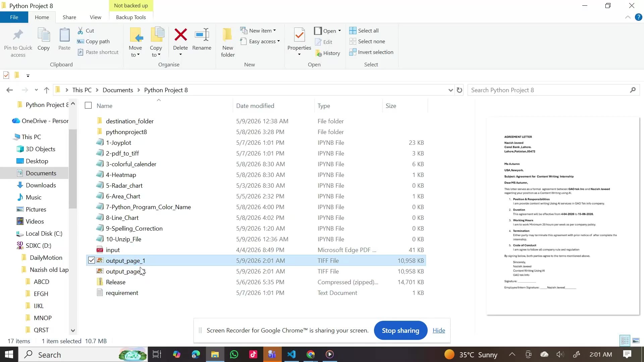Open the address bar history dropdown
The height and width of the screenshot is (362, 644).
pos(450,90)
